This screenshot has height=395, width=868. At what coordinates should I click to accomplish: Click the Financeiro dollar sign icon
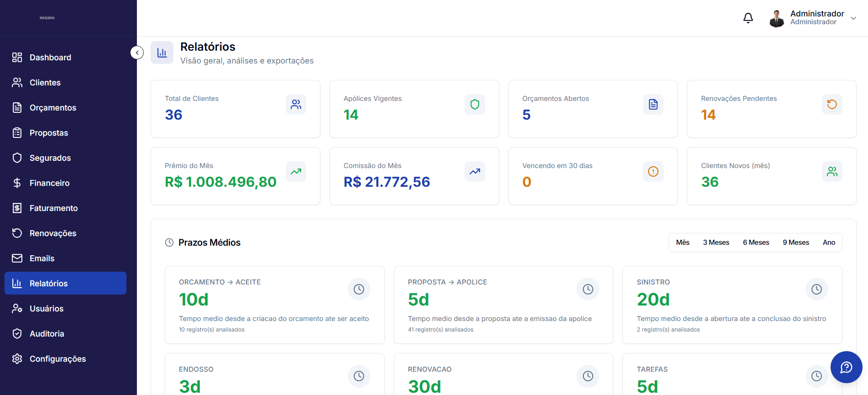[17, 183]
